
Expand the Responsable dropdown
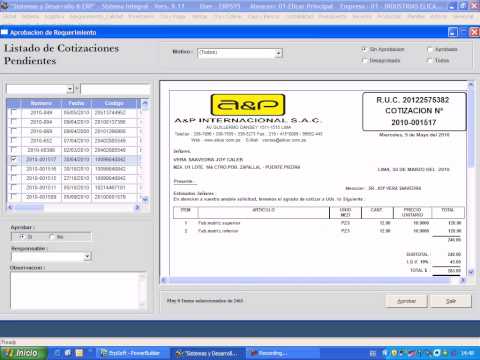[87, 257]
